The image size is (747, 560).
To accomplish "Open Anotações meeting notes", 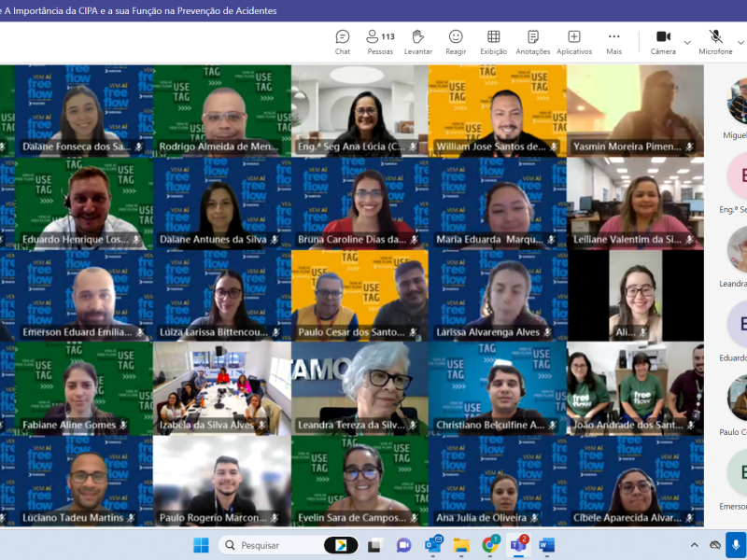I will click(x=532, y=42).
